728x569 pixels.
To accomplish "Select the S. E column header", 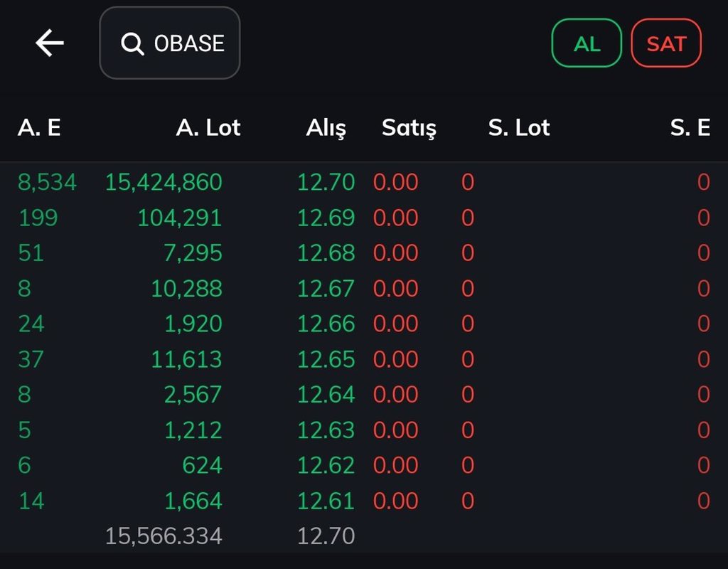I will tap(690, 127).
